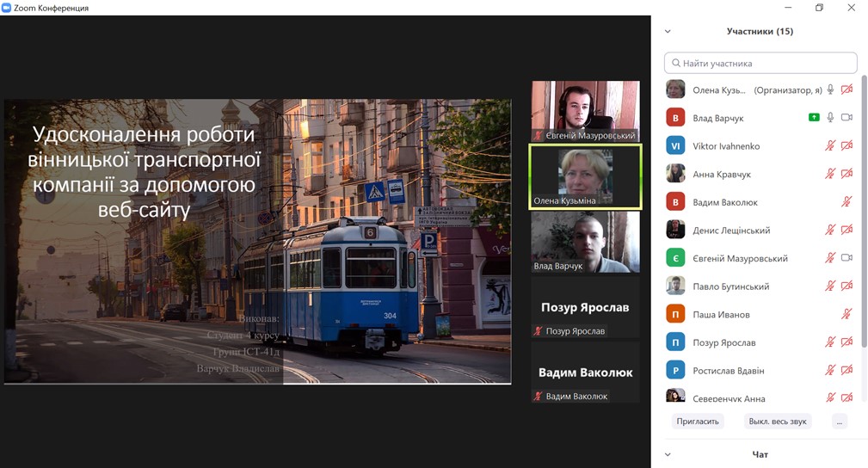Click Анна Кравчук's disabled camera icon
Image resolution: width=868 pixels, height=468 pixels.
846,174
